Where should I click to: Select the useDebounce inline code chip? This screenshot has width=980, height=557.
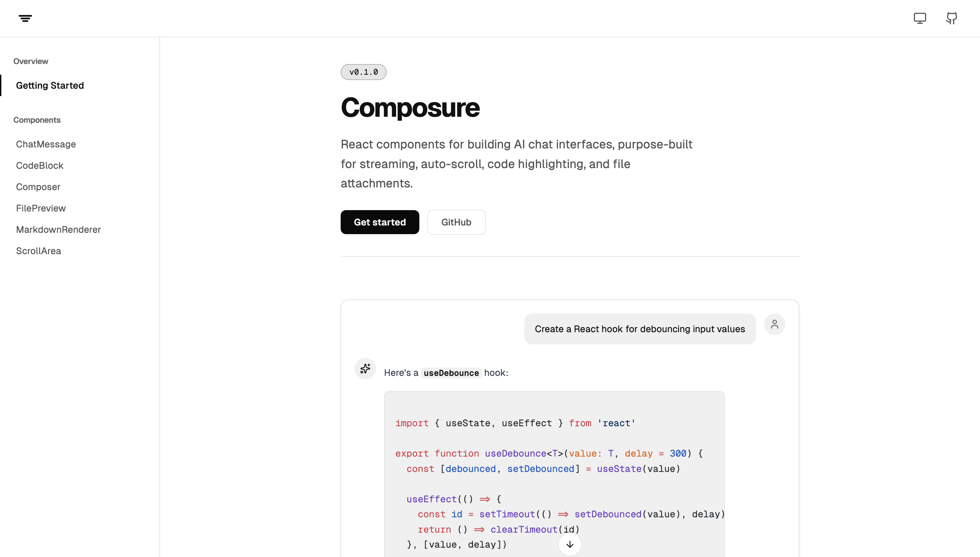(x=451, y=373)
